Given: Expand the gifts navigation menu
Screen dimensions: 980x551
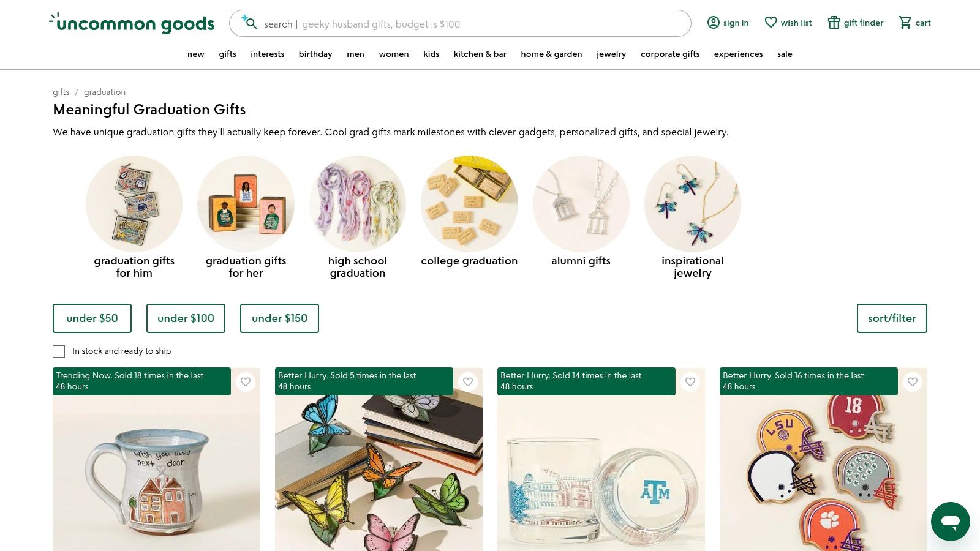Looking at the screenshot, I should coord(227,54).
